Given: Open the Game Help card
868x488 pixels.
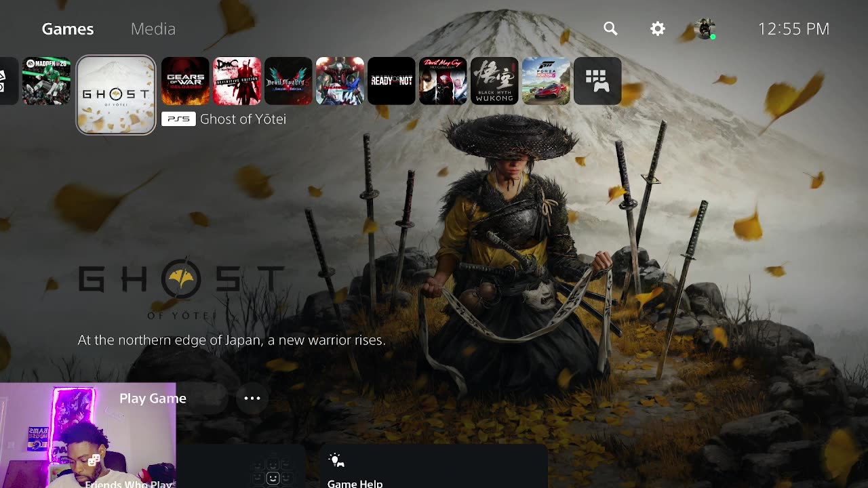Looking at the screenshot, I should click(433, 466).
